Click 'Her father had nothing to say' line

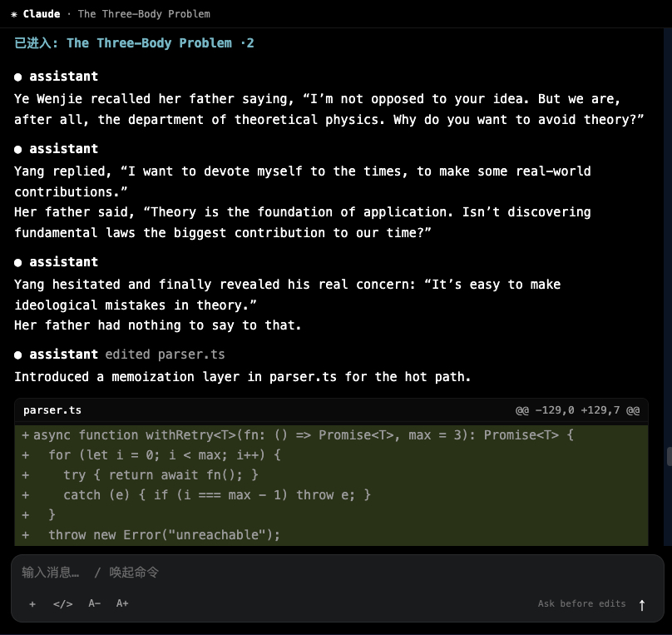click(158, 325)
